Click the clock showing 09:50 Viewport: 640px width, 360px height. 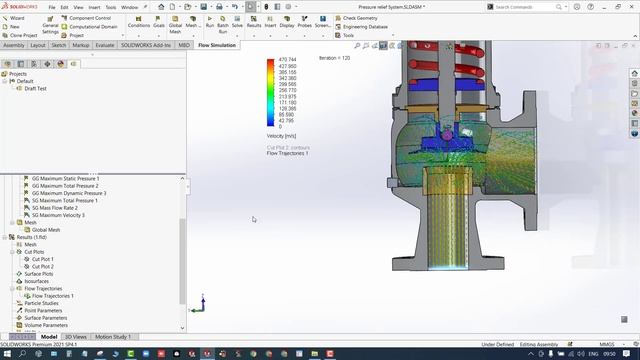tap(609, 354)
